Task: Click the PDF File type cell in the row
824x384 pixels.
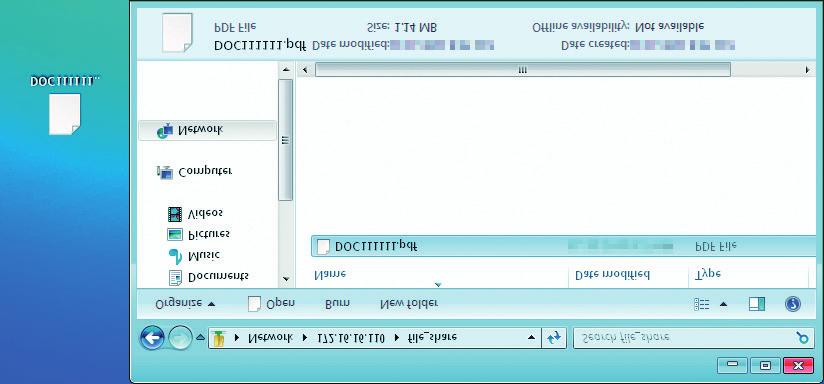Action: tap(715, 246)
